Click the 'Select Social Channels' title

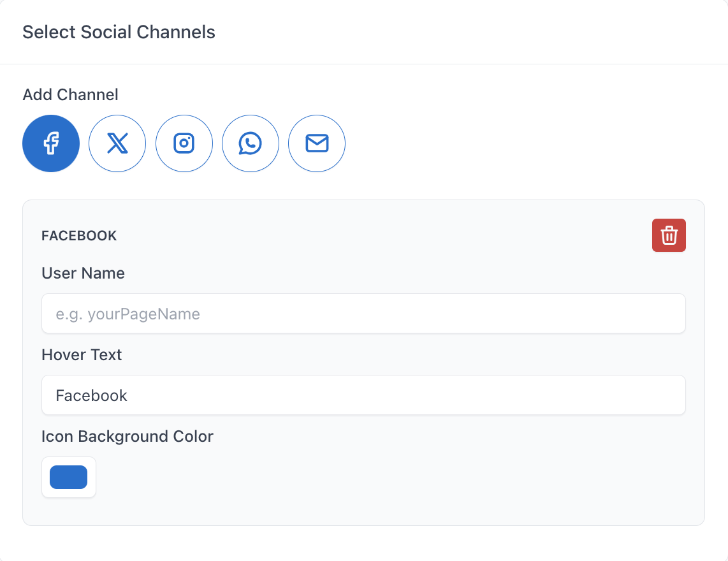pos(119,32)
